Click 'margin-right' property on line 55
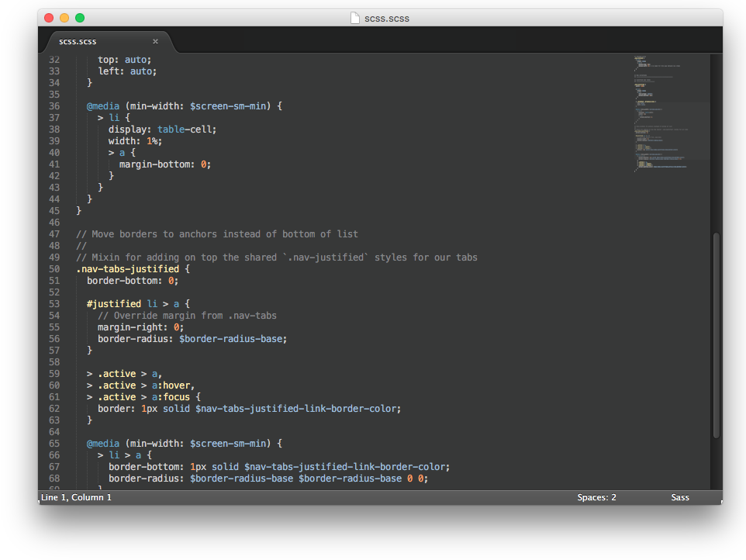This screenshot has width=746, height=560. click(130, 327)
